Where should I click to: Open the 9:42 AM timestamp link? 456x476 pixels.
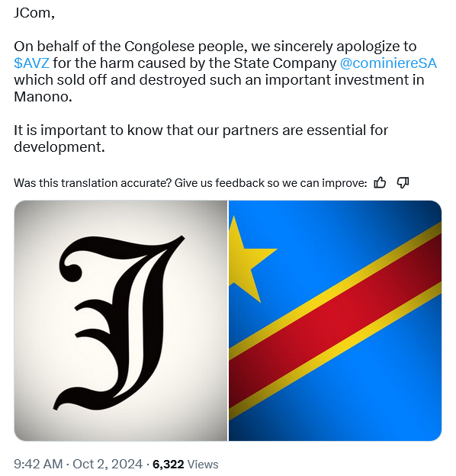click(38, 464)
